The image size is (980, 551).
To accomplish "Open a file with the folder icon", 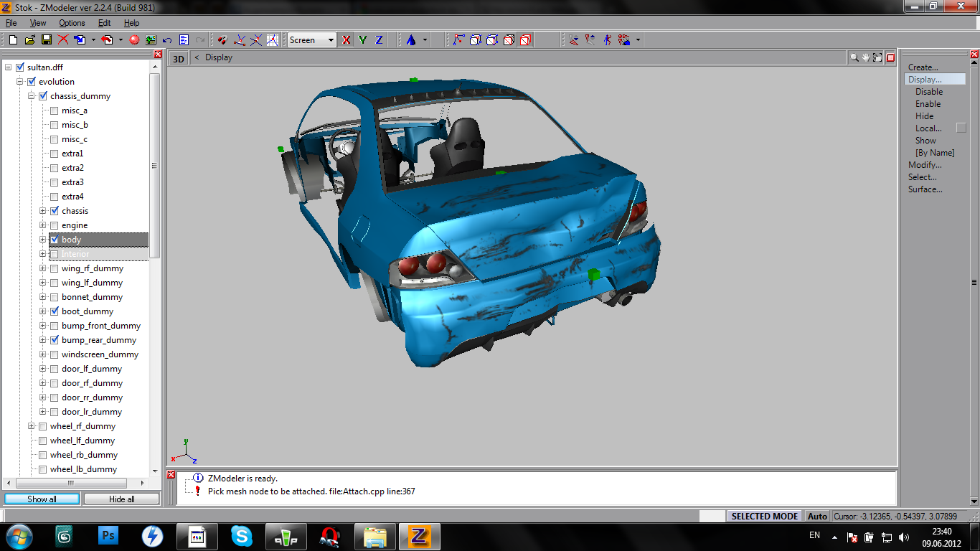I will click(x=29, y=40).
